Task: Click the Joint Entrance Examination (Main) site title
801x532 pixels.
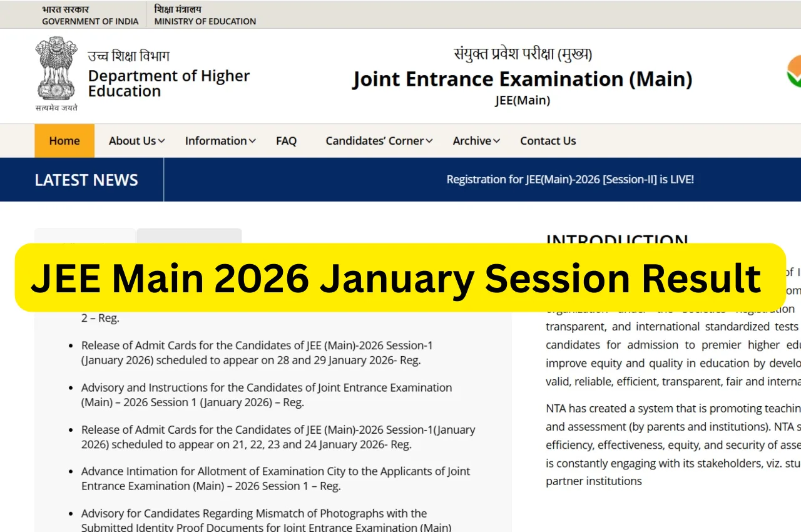Action: (523, 79)
